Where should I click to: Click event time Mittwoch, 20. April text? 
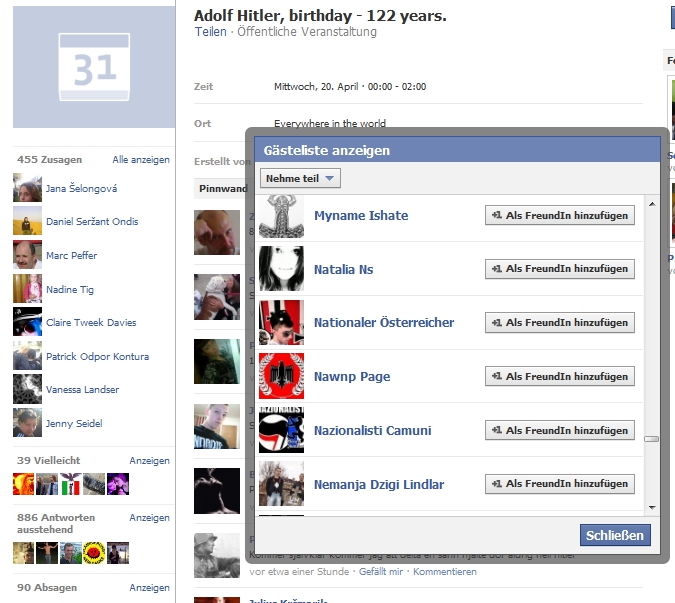[x=350, y=87]
